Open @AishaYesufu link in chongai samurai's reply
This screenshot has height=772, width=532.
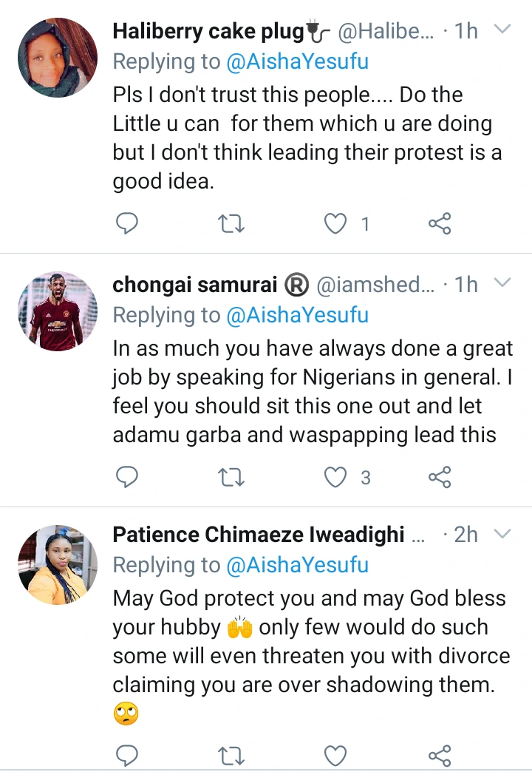[x=297, y=315]
